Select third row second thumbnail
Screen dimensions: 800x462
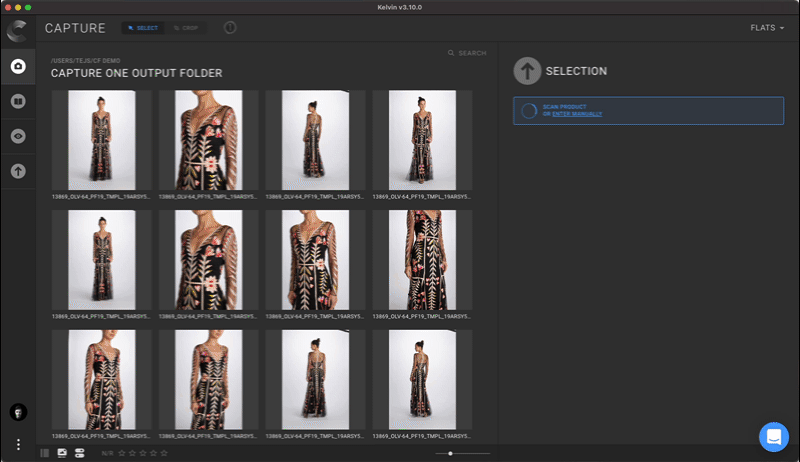tap(209, 380)
